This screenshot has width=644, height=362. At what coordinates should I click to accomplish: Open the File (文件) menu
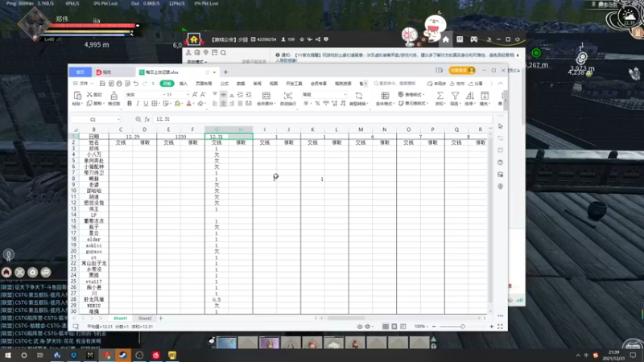click(84, 84)
